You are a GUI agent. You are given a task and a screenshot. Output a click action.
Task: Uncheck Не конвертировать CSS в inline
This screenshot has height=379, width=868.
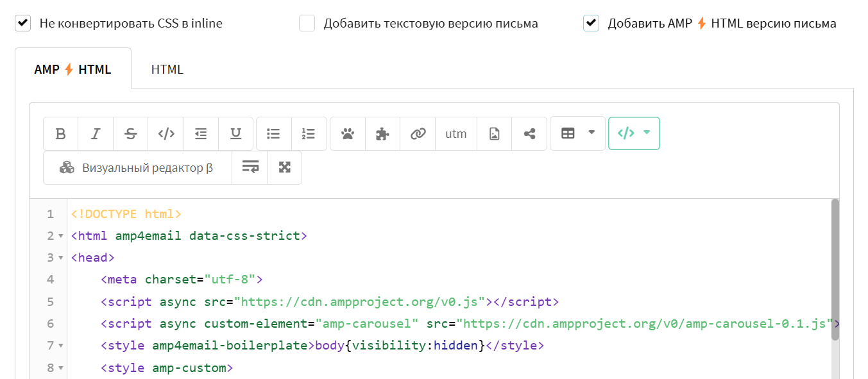click(x=23, y=24)
